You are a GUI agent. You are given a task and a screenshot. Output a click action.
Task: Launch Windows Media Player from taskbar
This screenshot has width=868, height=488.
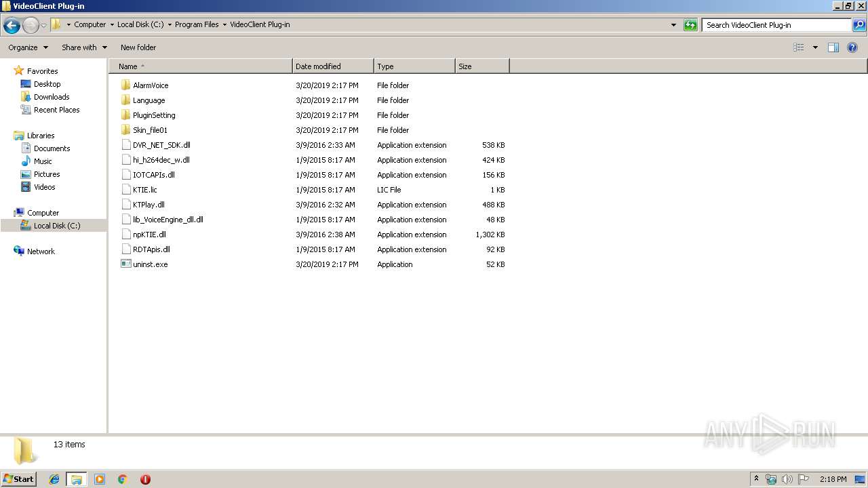coord(100,479)
